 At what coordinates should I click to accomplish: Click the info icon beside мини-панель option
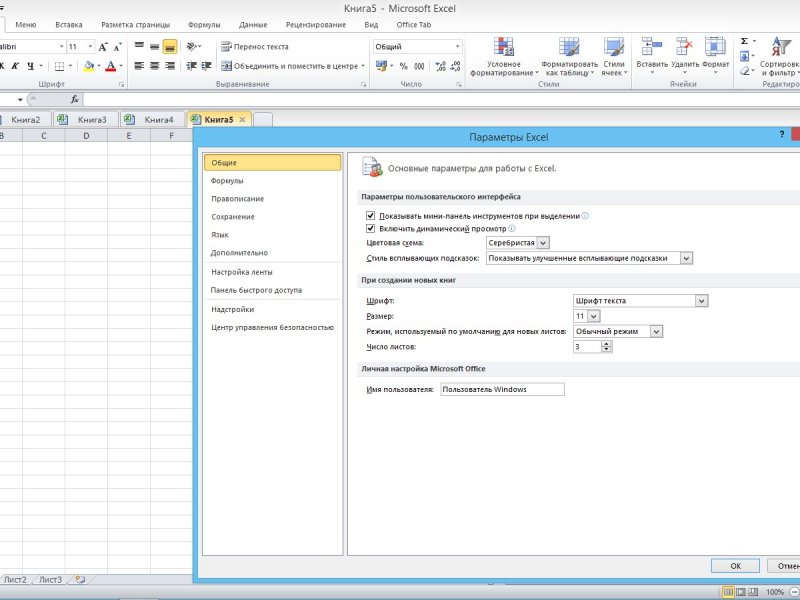tap(585, 216)
